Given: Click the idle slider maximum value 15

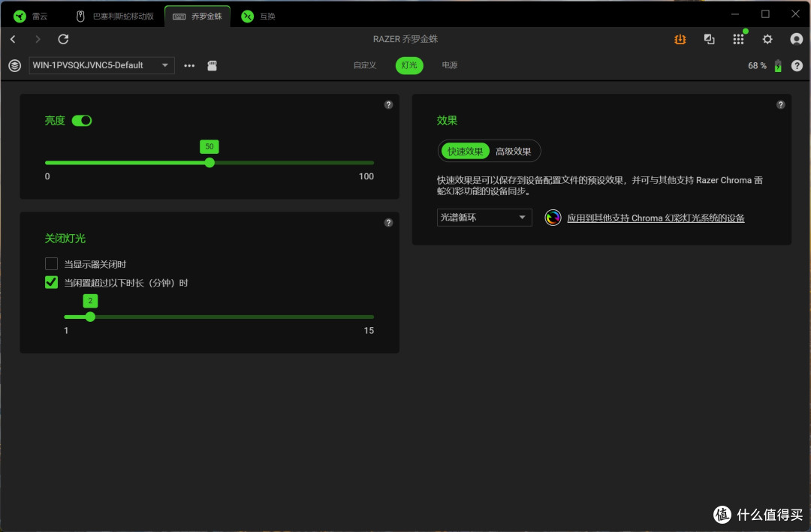Looking at the screenshot, I should tap(369, 330).
